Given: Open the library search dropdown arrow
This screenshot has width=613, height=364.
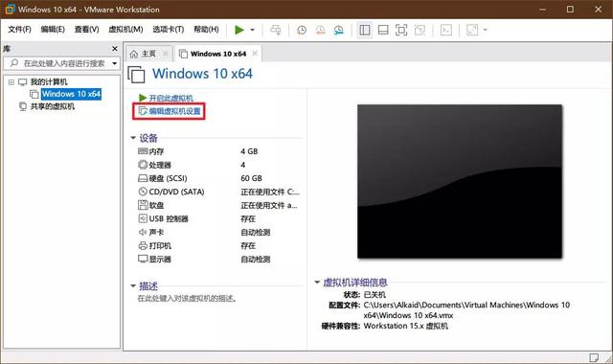Looking at the screenshot, I should [115, 63].
